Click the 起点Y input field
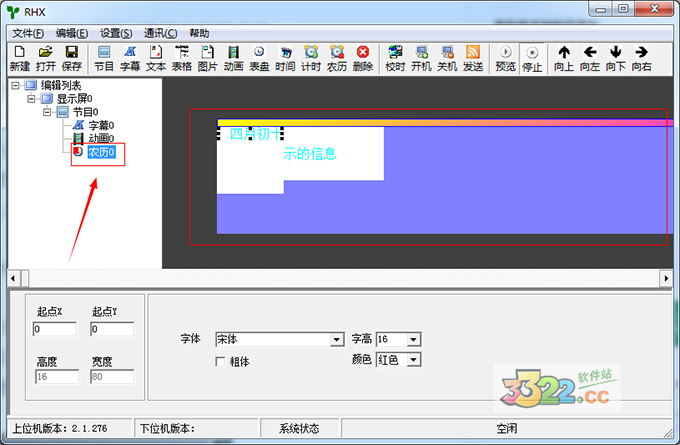The width and height of the screenshot is (680, 445). coord(112,329)
